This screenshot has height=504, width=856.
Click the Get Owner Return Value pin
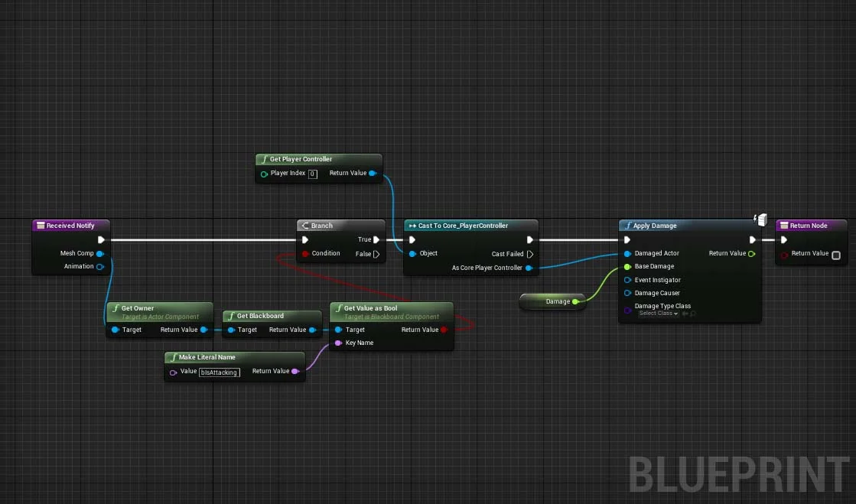(x=203, y=330)
